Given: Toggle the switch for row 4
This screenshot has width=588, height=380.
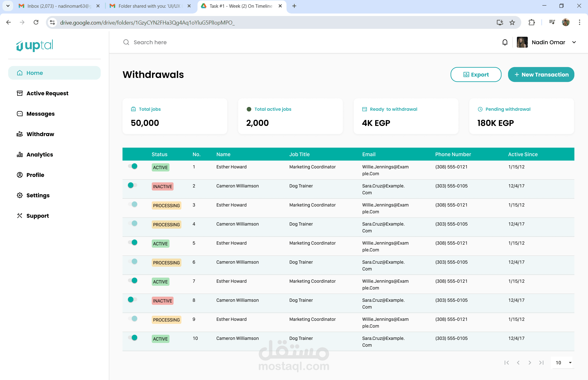Looking at the screenshot, I should [133, 223].
